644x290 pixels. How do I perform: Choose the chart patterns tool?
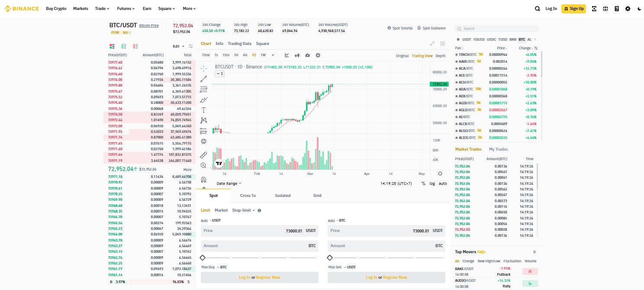pos(203,120)
